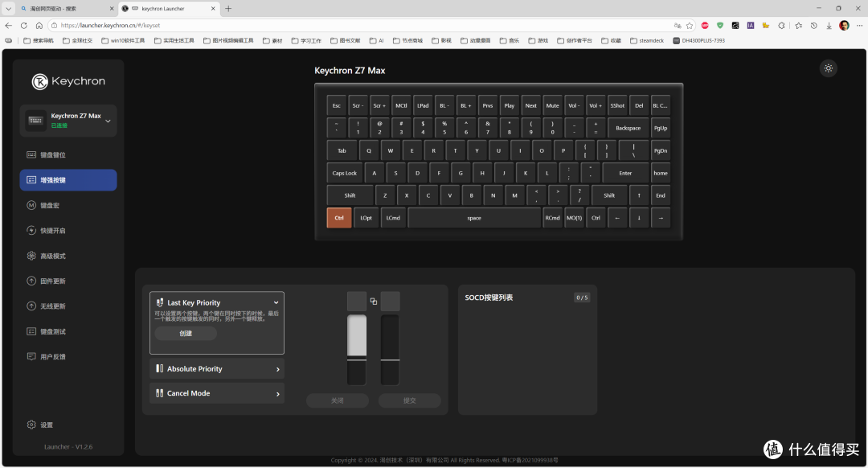Select the Play key
This screenshot has width=868, height=468.
click(x=510, y=105)
